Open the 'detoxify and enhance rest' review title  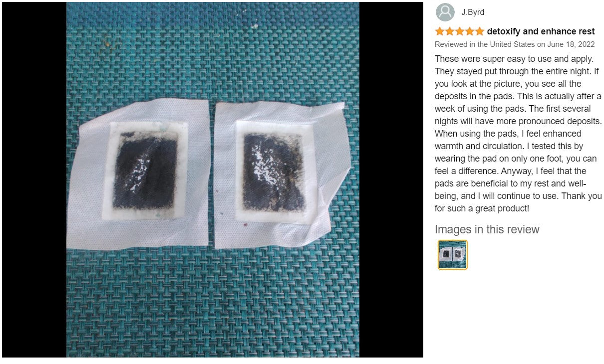coord(541,31)
